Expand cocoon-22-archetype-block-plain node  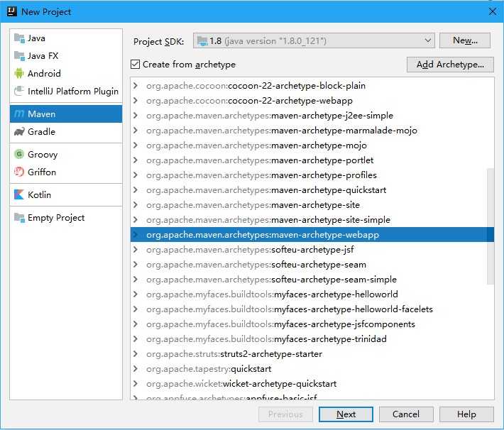pyautogui.click(x=136, y=85)
